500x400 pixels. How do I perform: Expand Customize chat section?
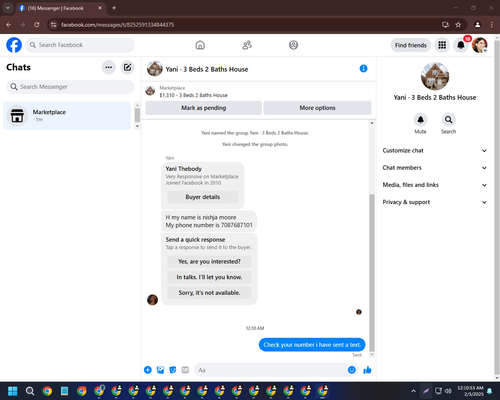coord(435,151)
